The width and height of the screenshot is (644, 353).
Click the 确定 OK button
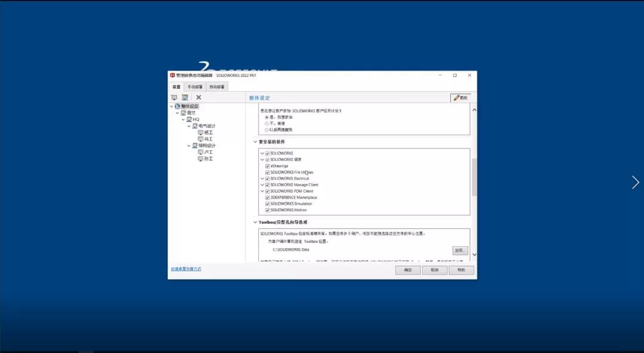click(x=408, y=270)
